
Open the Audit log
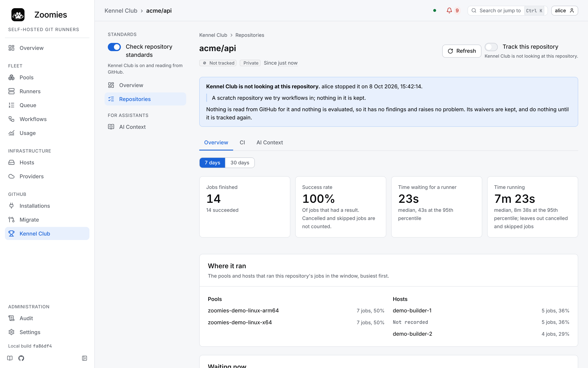pyautogui.click(x=47, y=318)
